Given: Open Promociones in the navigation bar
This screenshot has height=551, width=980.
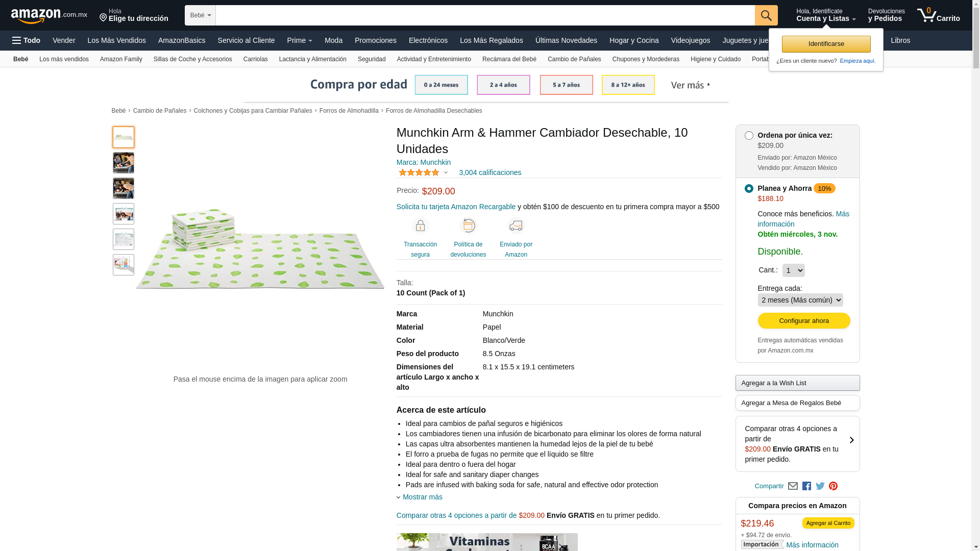Looking at the screenshot, I should click(x=375, y=40).
